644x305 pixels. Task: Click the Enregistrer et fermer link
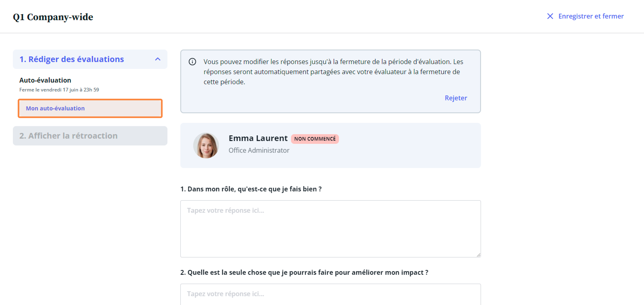click(591, 16)
